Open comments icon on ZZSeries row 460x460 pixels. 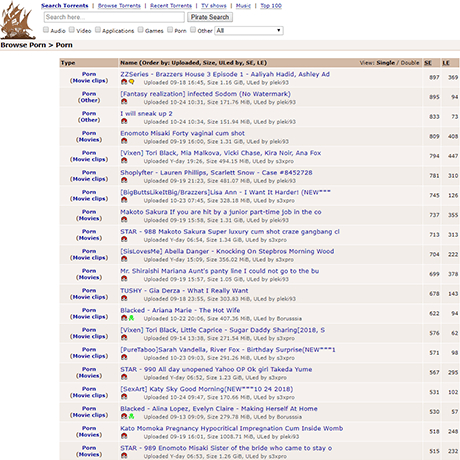coord(131,82)
